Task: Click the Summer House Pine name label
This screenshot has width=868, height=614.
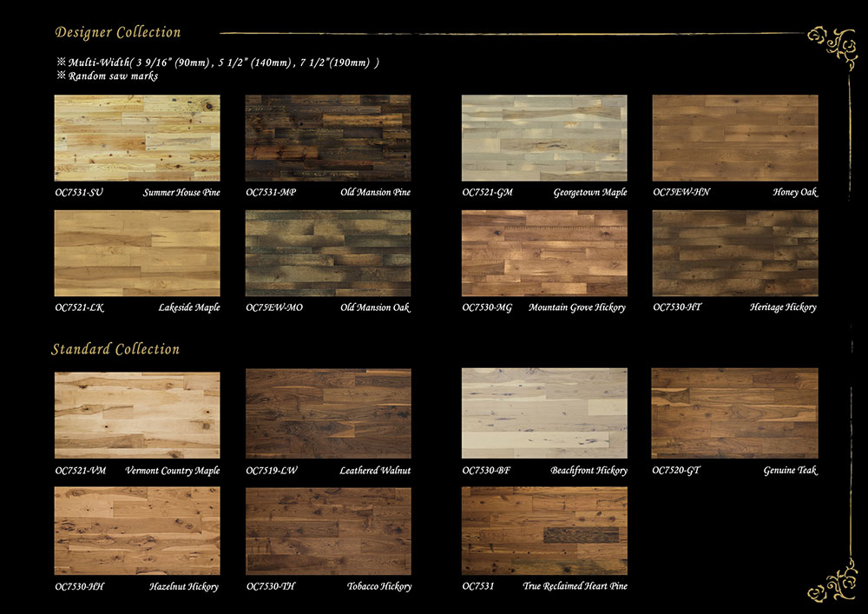Action: coord(181,193)
